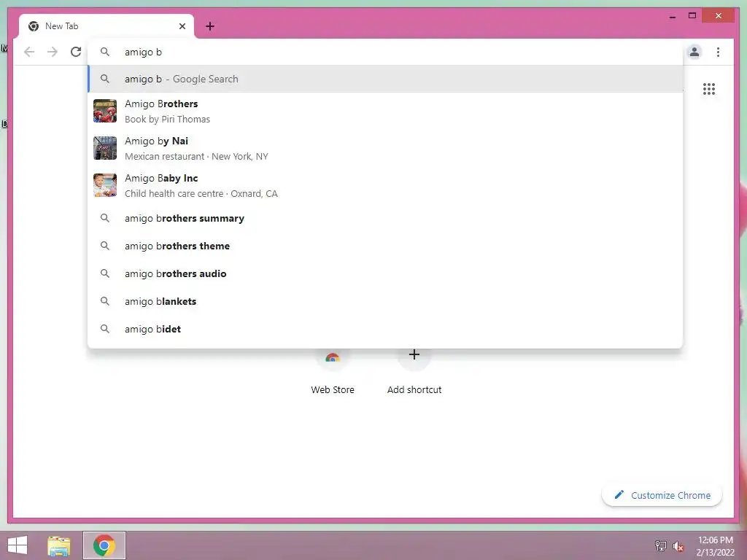Open the Windows Start menu
The height and width of the screenshot is (560, 747).
point(18,545)
